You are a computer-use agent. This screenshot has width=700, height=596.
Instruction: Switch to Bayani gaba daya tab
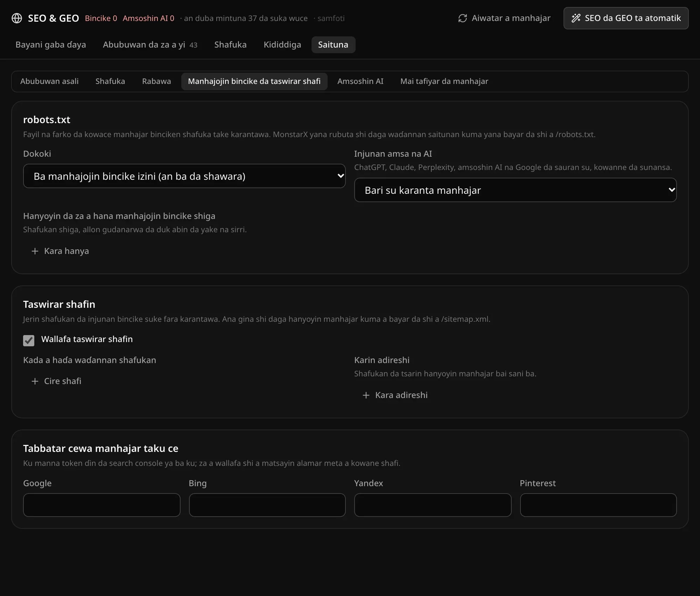[x=51, y=45]
